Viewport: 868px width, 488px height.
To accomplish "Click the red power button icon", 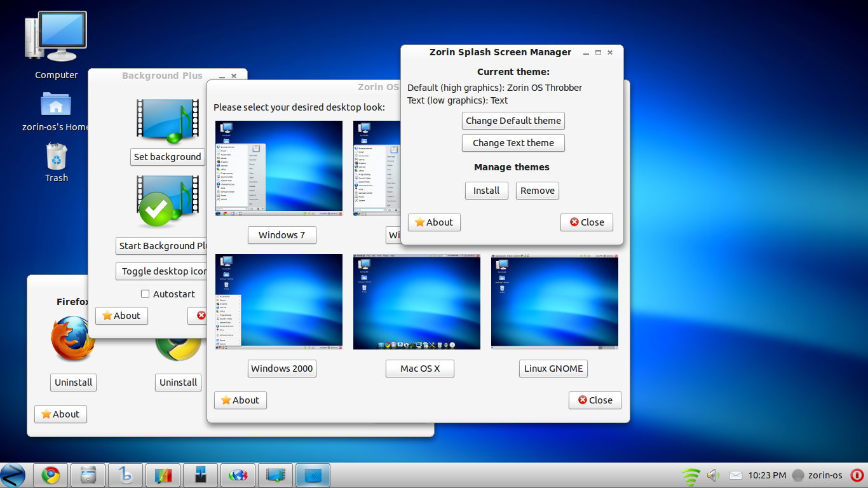I will coord(856,475).
